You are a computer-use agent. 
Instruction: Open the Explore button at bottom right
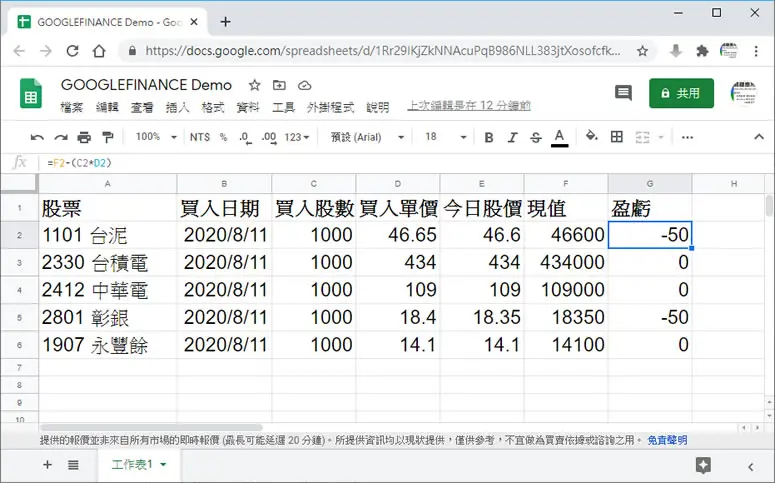(x=703, y=465)
